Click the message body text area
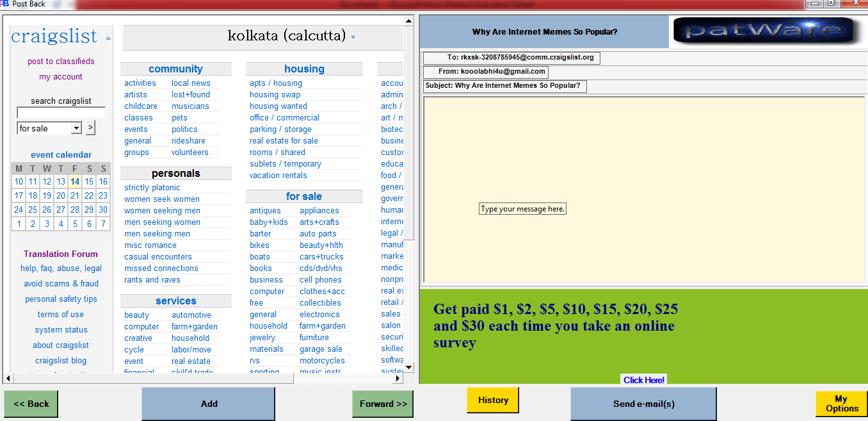Image resolution: width=868 pixels, height=421 pixels. 644,190
